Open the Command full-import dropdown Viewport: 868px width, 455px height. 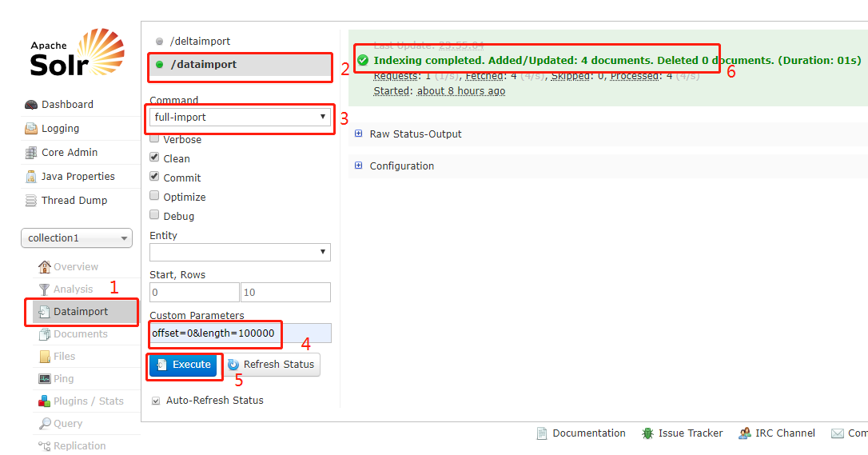[241, 118]
